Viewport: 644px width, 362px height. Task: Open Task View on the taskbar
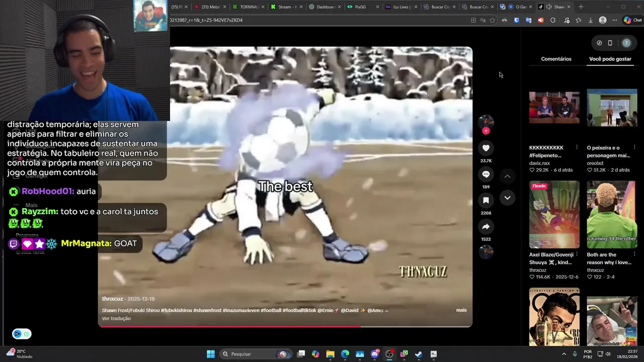[x=301, y=354]
